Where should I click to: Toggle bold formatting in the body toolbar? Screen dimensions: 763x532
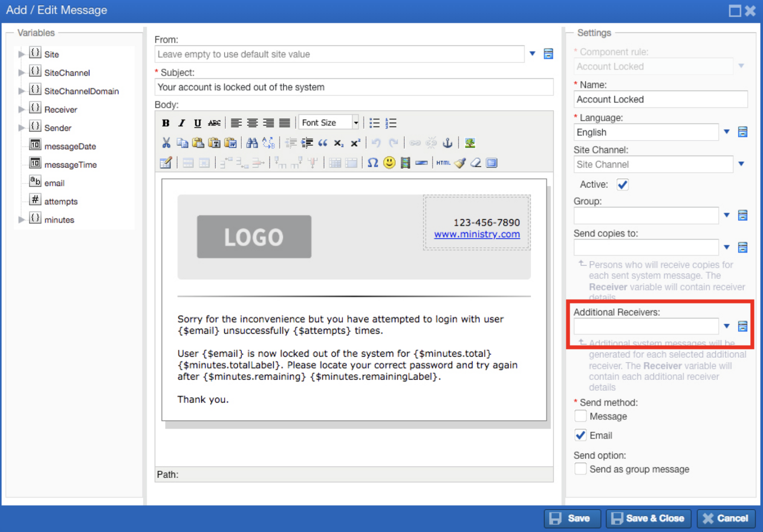(165, 123)
